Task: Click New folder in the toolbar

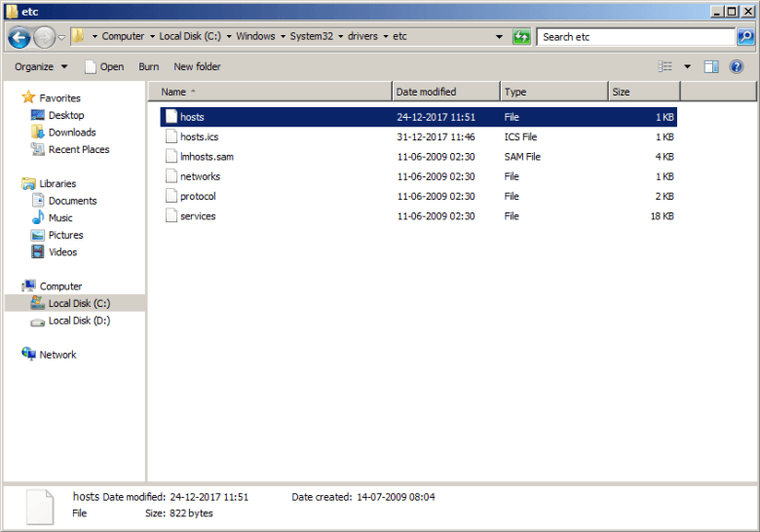Action: pyautogui.click(x=197, y=66)
